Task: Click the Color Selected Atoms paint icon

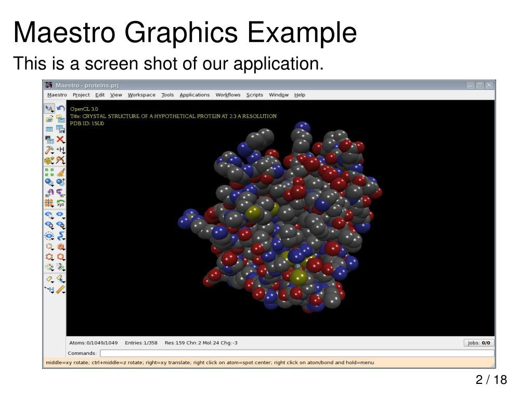Action: (60, 267)
